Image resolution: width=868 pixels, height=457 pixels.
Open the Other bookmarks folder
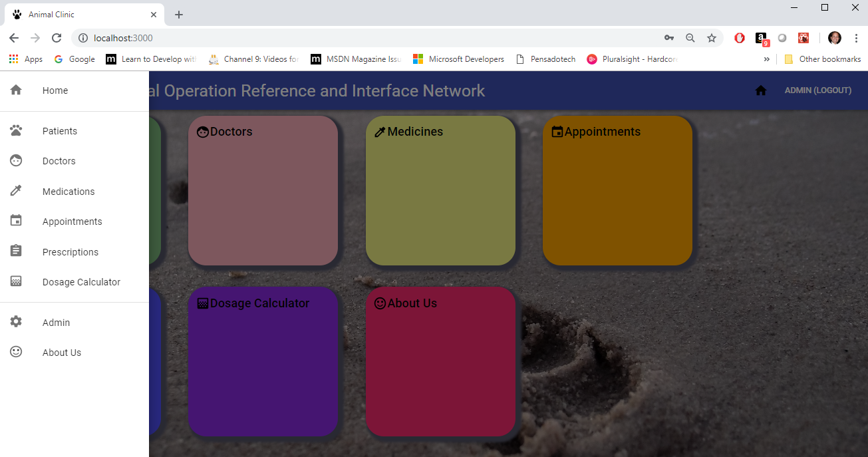[x=822, y=59]
